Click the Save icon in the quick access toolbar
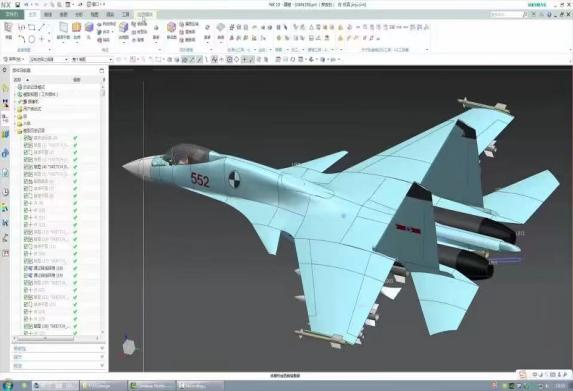This screenshot has height=391, width=573. click(18, 5)
